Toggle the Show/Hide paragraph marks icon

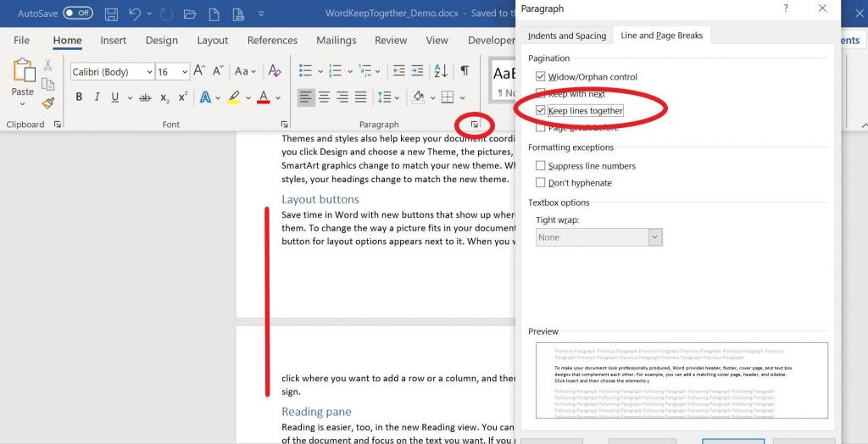click(x=465, y=71)
